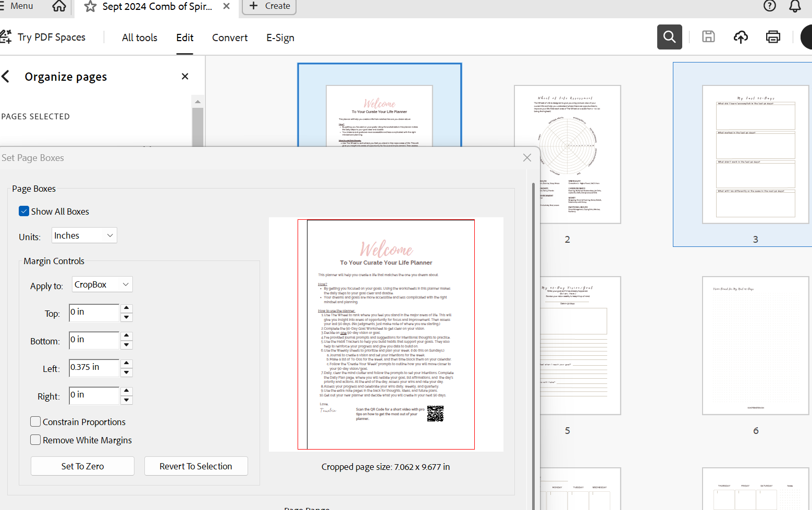Decrease the Bottom margin with down arrow
This screenshot has width=812, height=510.
coord(126,345)
